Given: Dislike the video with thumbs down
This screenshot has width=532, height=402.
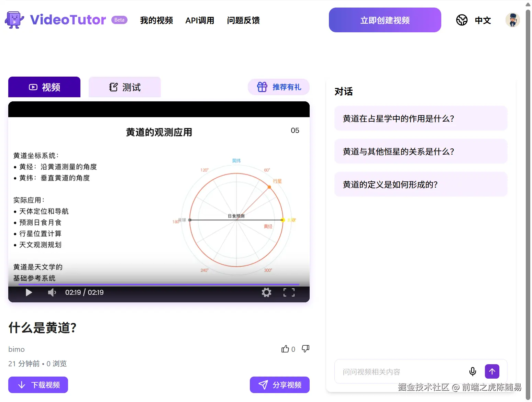Looking at the screenshot, I should (x=306, y=349).
